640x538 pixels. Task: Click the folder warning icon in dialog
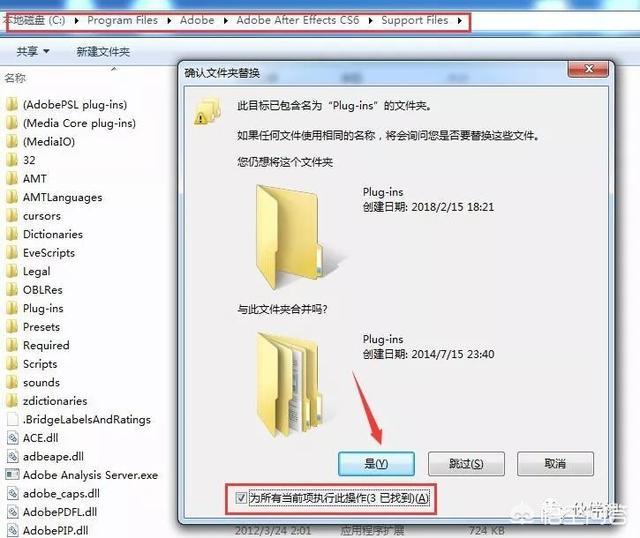point(207,111)
